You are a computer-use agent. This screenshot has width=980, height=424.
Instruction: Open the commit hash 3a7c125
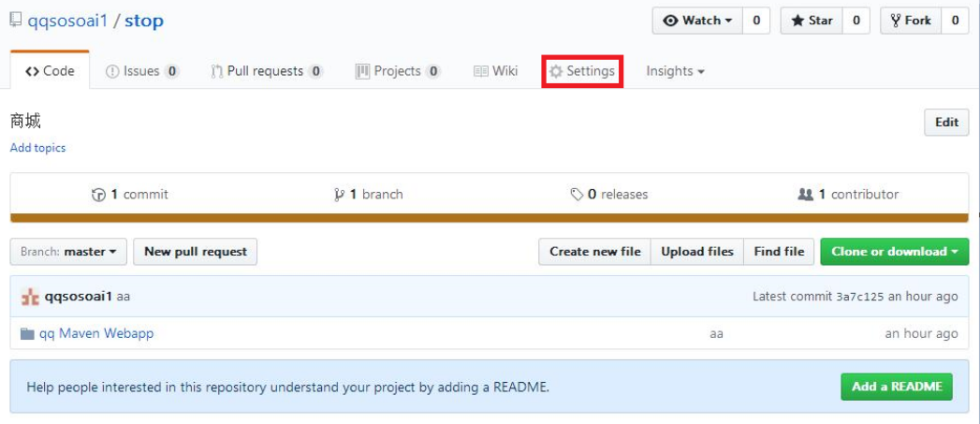pyautogui.click(x=860, y=297)
